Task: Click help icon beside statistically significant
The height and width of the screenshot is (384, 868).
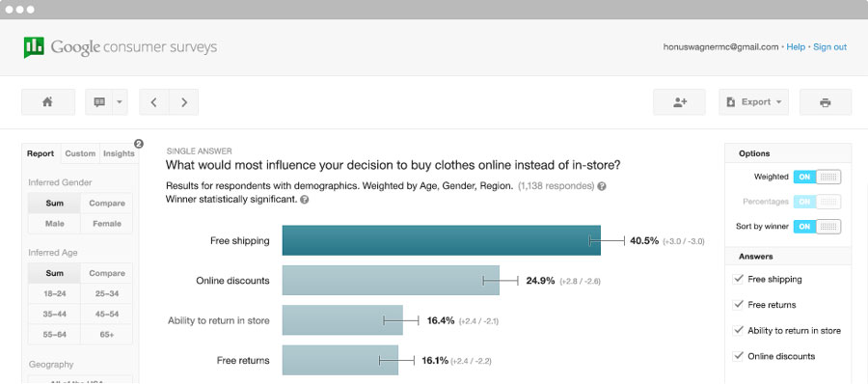Action: 305,200
